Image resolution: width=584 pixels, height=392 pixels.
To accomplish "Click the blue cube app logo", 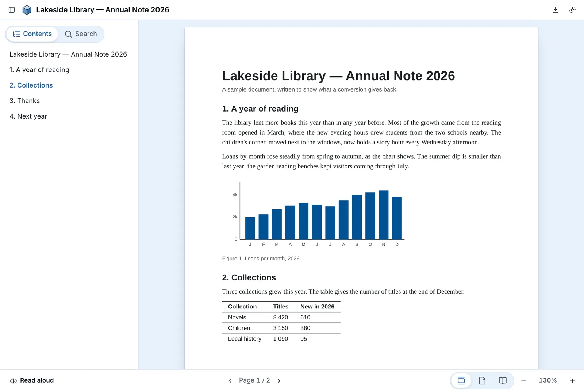I will point(27,10).
